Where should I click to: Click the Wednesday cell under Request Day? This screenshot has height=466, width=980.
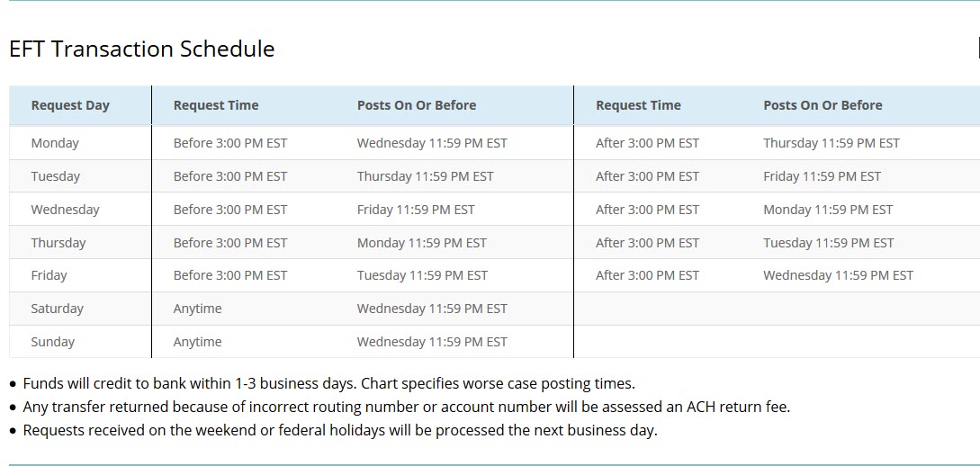click(65, 210)
